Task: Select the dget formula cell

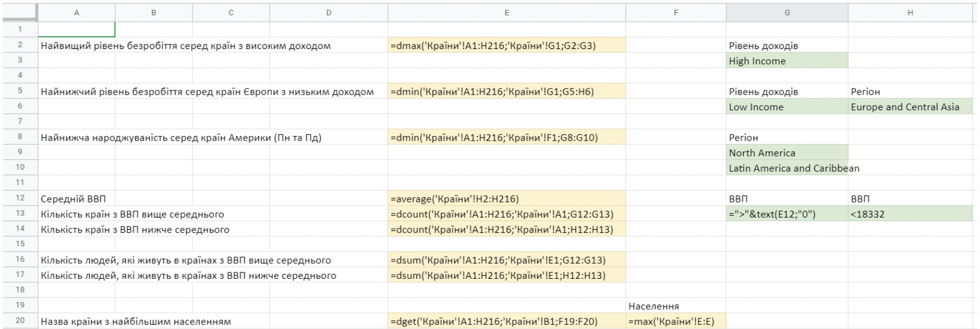Action: pyautogui.click(x=506, y=321)
